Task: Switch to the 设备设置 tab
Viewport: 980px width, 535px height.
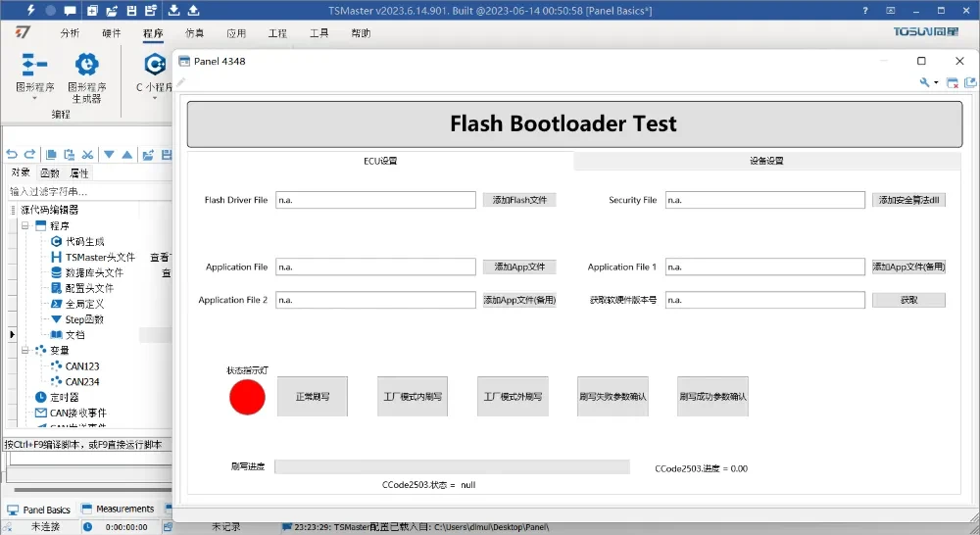Action: pos(766,161)
